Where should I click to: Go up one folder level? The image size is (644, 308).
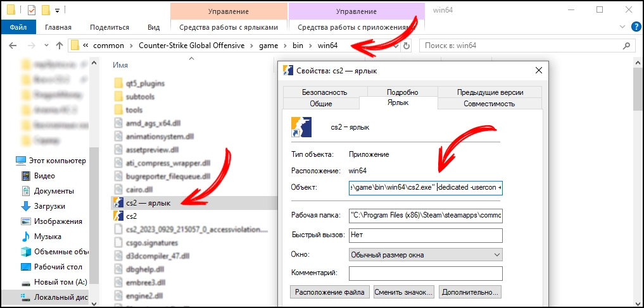point(59,46)
